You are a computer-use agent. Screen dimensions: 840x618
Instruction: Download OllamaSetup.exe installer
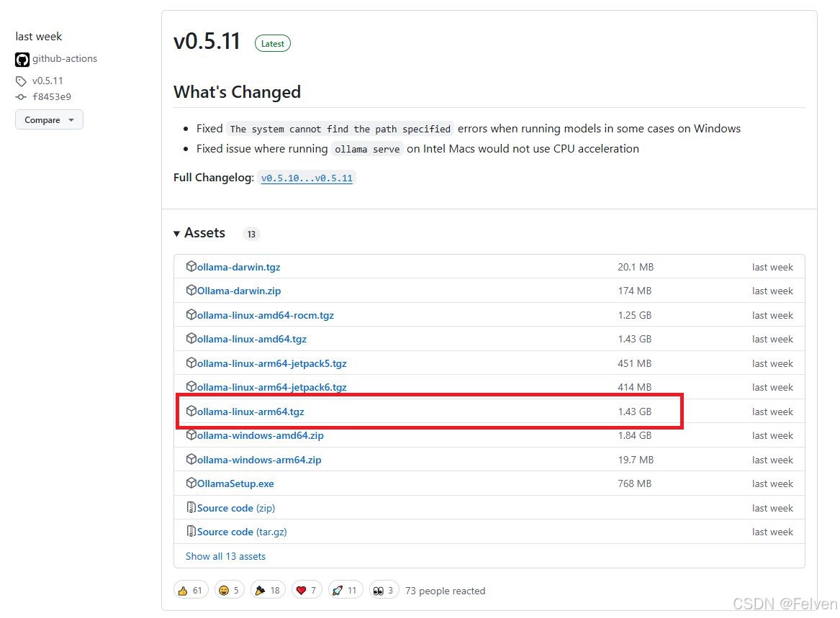[x=235, y=483]
